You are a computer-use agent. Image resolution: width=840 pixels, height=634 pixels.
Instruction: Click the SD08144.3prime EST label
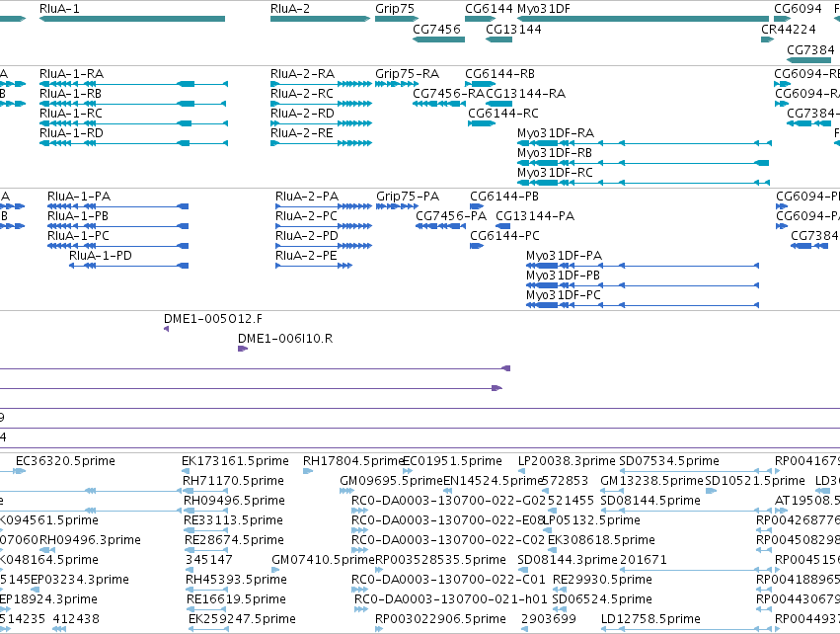[568, 560]
